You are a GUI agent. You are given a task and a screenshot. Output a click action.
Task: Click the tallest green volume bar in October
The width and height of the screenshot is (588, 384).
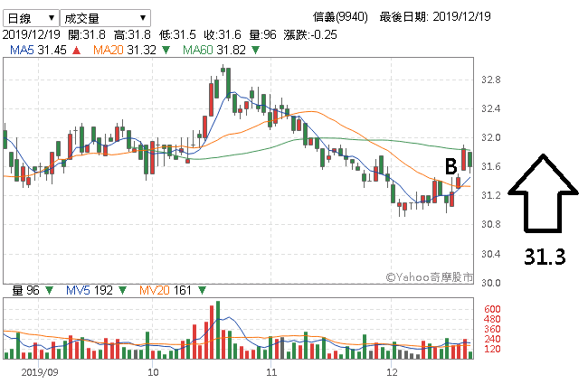pos(217,330)
